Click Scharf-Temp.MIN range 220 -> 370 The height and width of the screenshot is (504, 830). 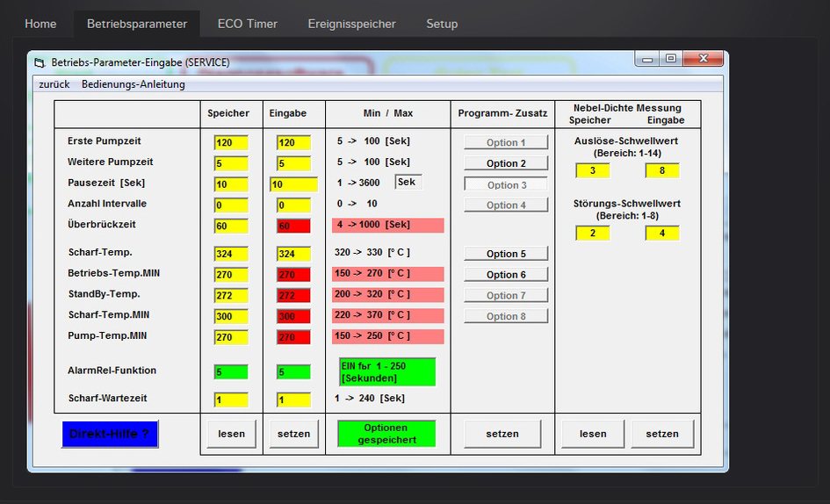click(x=388, y=315)
